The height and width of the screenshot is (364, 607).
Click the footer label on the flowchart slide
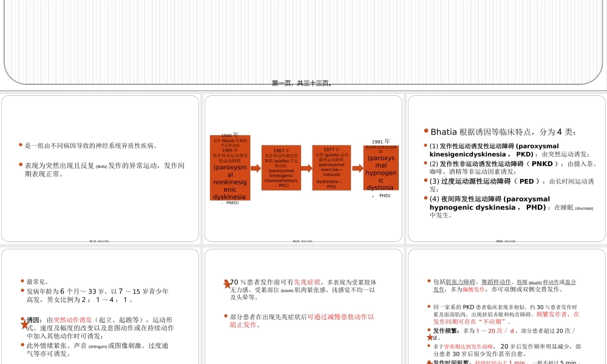pyautogui.click(x=302, y=241)
